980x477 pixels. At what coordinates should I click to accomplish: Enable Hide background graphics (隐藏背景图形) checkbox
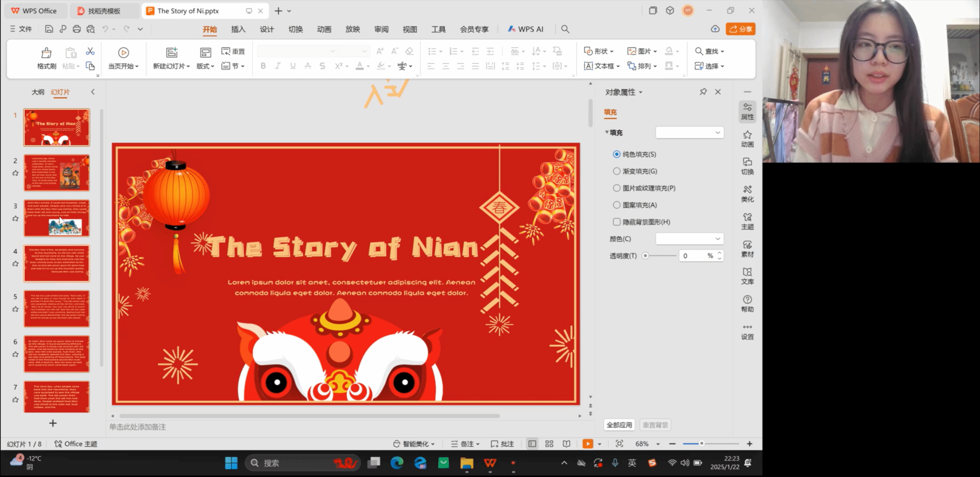point(617,222)
